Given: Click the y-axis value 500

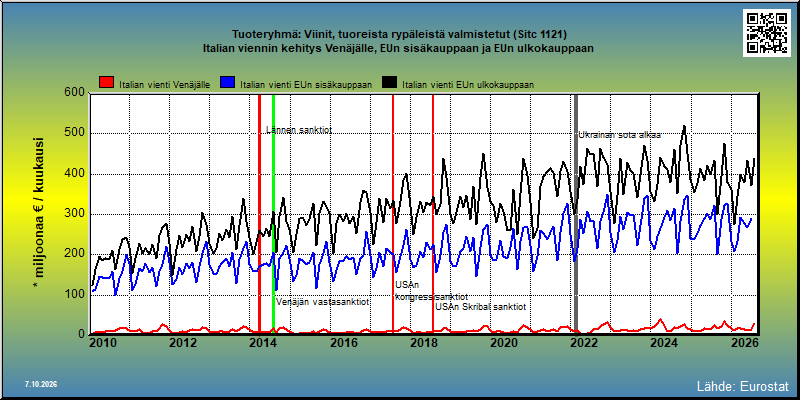Looking at the screenshot, I should tap(74, 133).
